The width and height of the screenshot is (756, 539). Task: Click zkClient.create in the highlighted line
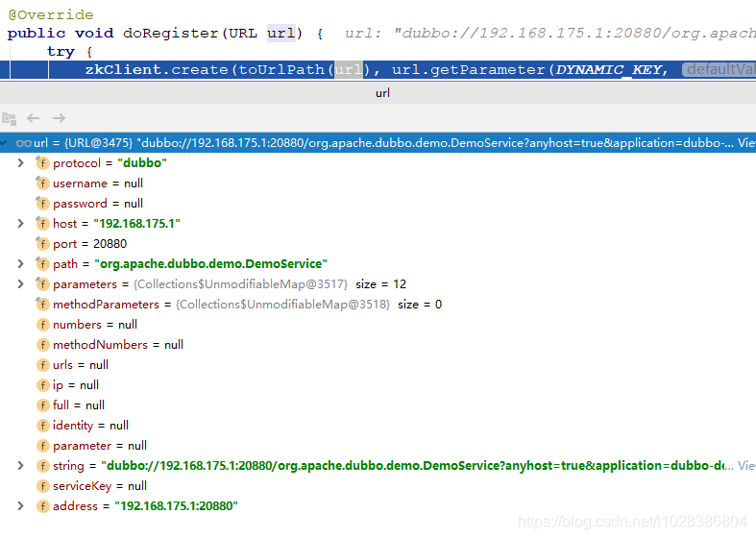tap(157, 70)
